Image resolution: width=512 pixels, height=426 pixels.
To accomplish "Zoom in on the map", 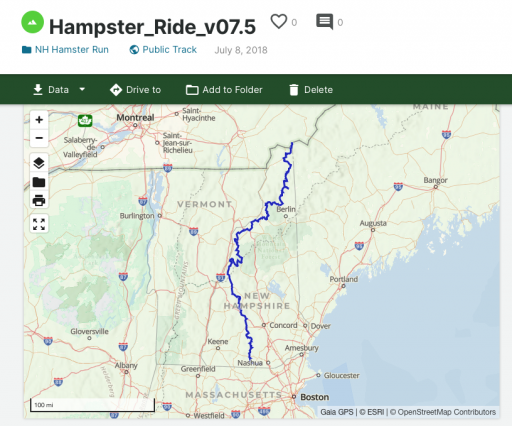I will [39, 120].
